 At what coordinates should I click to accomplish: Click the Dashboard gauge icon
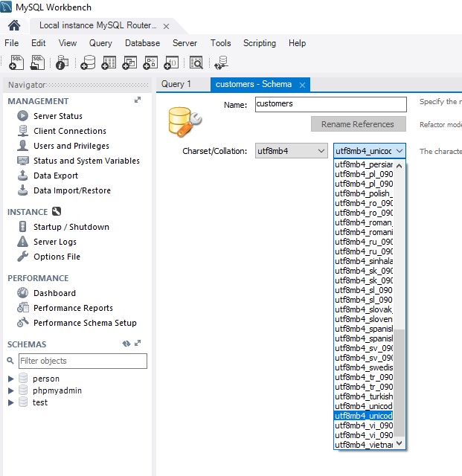pyautogui.click(x=22, y=292)
